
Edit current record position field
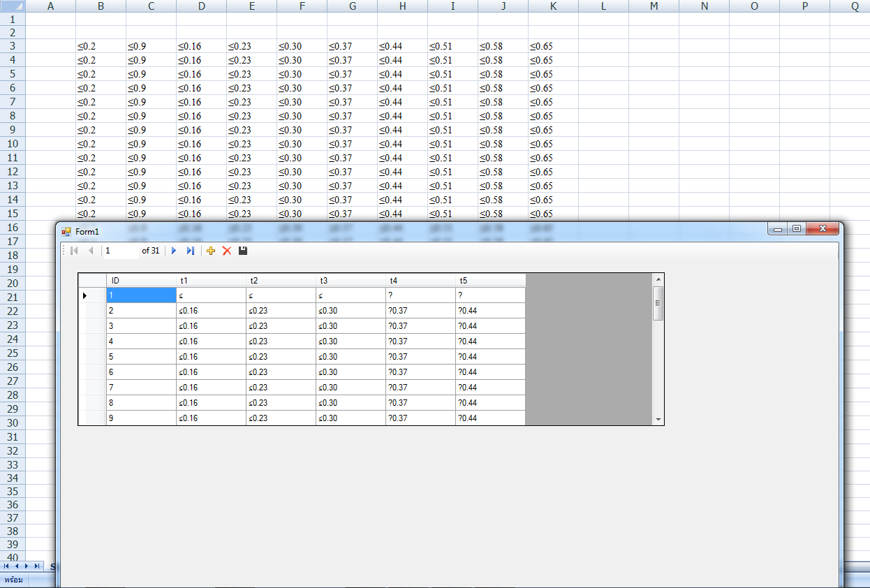point(121,251)
